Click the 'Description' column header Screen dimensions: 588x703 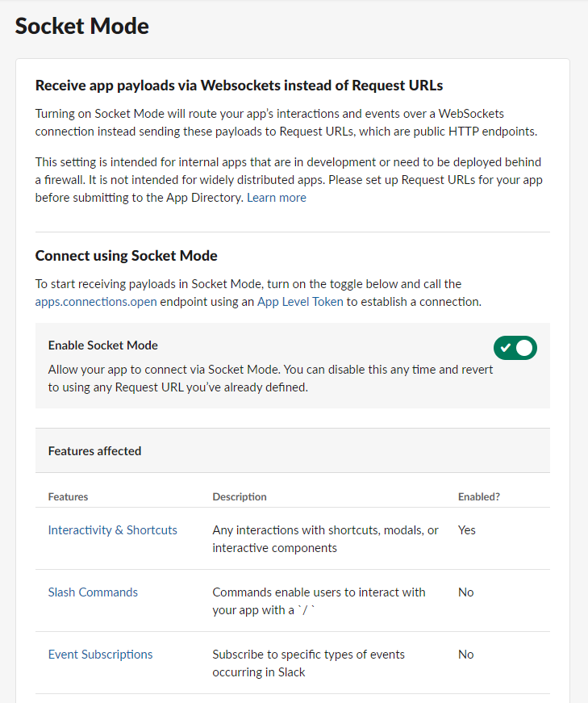click(240, 496)
